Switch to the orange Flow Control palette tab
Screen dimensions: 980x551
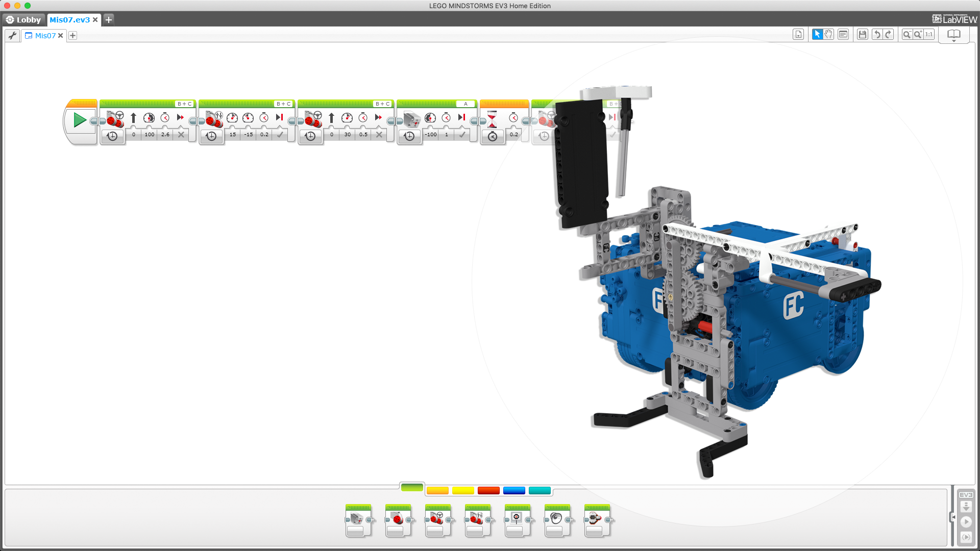pos(437,490)
